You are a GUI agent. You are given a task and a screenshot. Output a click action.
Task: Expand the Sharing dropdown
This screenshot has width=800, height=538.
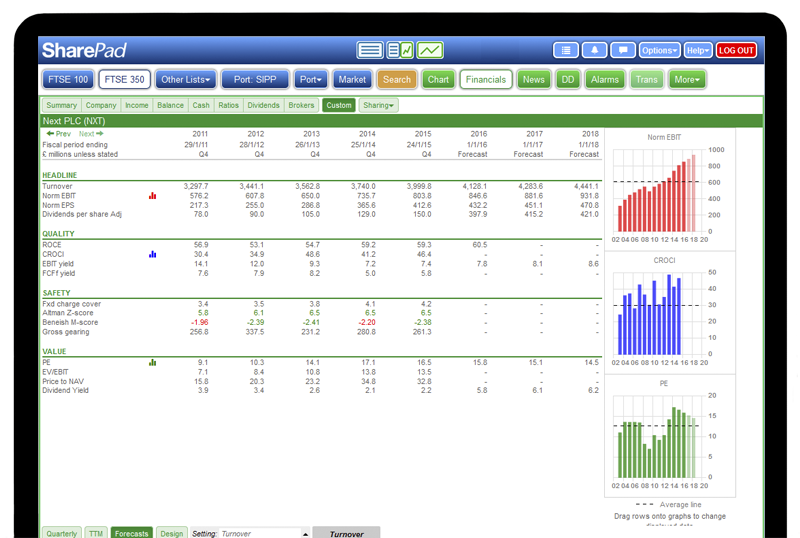(378, 105)
